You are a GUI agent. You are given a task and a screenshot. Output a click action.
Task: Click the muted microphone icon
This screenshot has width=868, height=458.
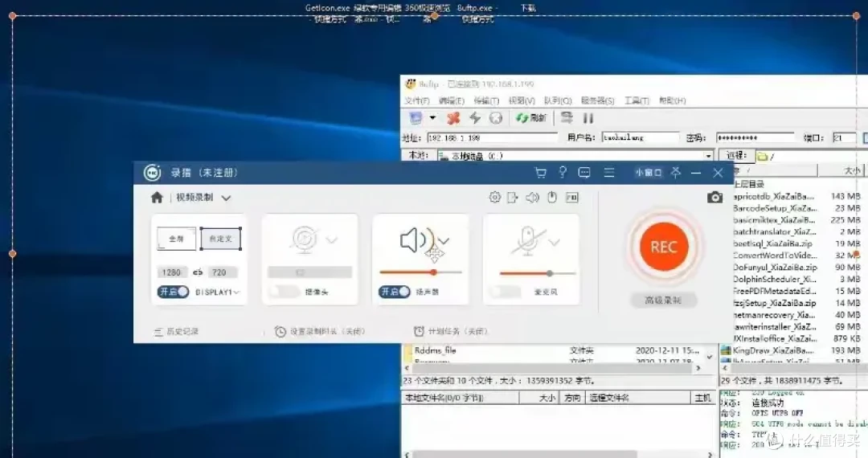(527, 240)
